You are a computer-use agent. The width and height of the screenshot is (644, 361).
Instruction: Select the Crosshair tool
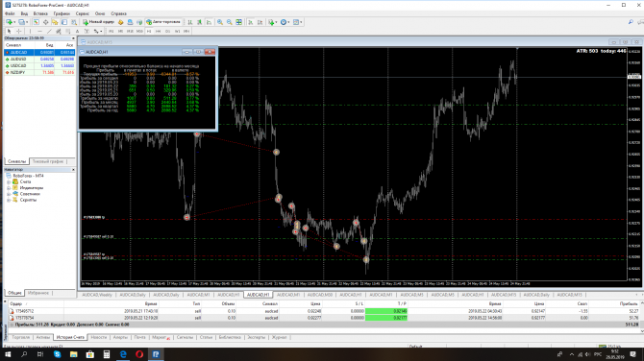tap(19, 31)
